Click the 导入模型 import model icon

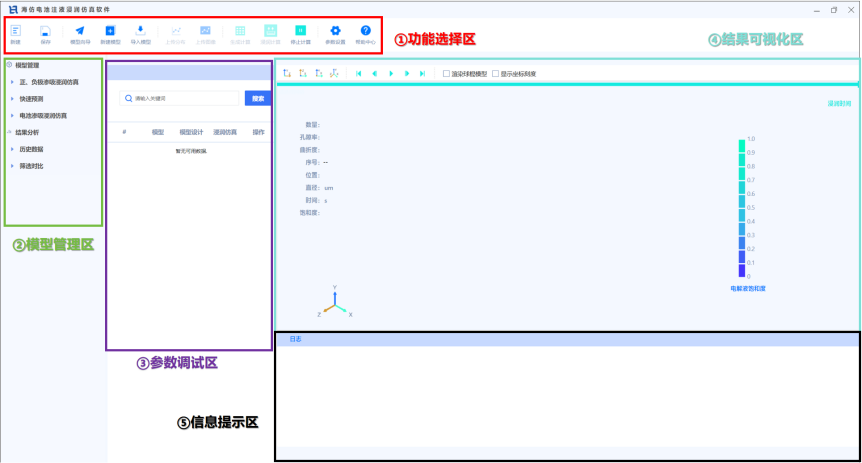click(x=141, y=33)
